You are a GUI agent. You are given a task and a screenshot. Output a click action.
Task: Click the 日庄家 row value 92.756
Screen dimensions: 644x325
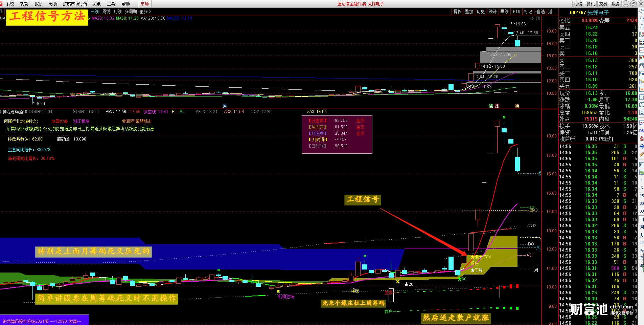(x=341, y=121)
